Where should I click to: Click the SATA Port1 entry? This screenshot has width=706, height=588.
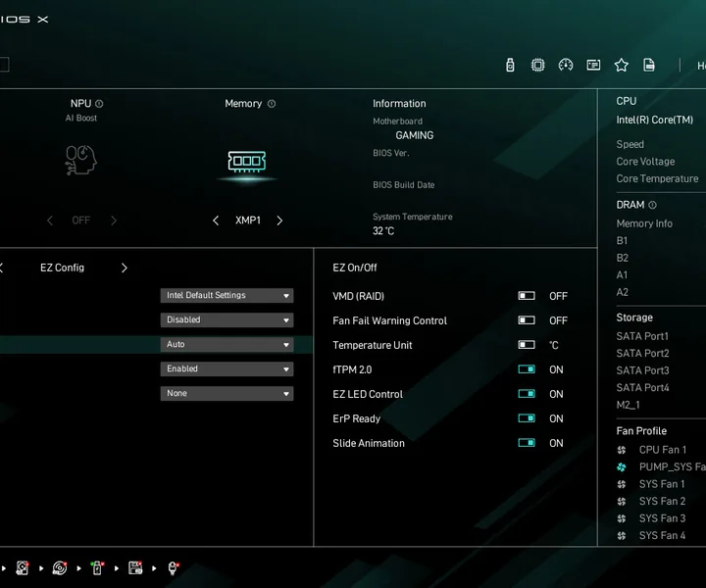tap(642, 336)
